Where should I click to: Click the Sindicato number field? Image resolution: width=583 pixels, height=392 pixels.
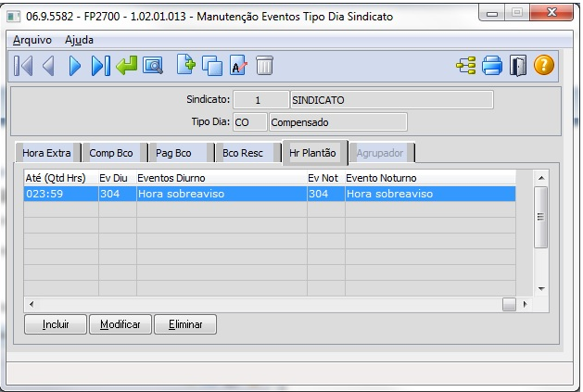point(260,100)
